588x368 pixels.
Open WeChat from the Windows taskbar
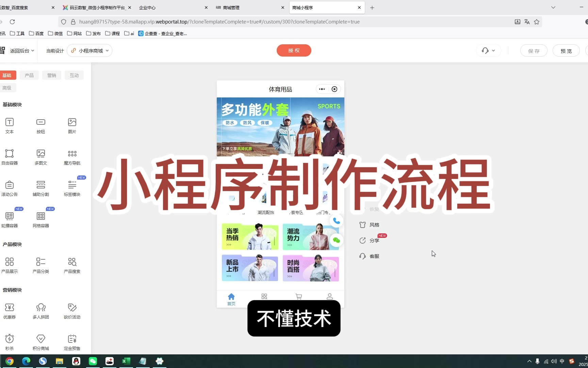(93, 361)
